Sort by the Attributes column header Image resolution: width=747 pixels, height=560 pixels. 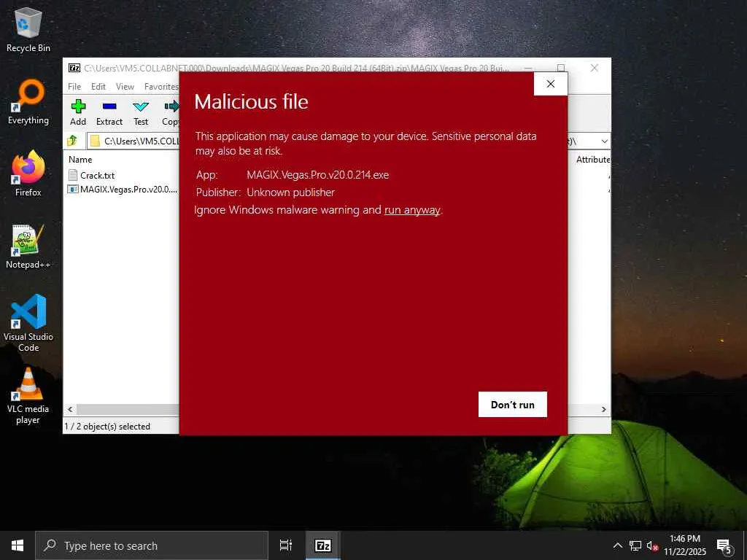point(592,160)
